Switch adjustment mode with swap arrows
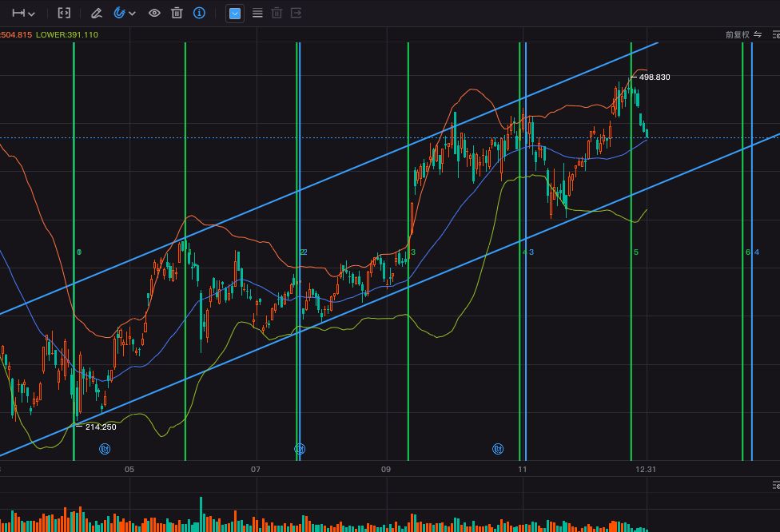780x532 pixels. [x=758, y=34]
